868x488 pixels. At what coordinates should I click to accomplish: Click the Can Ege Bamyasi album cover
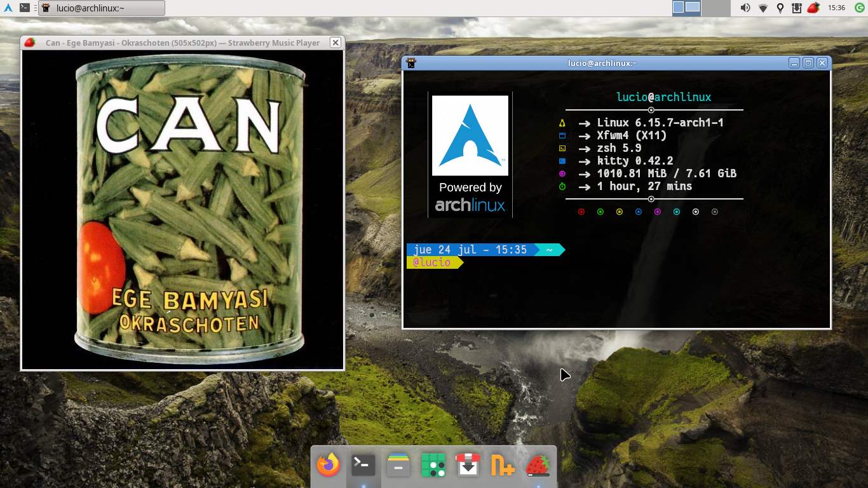click(x=183, y=210)
